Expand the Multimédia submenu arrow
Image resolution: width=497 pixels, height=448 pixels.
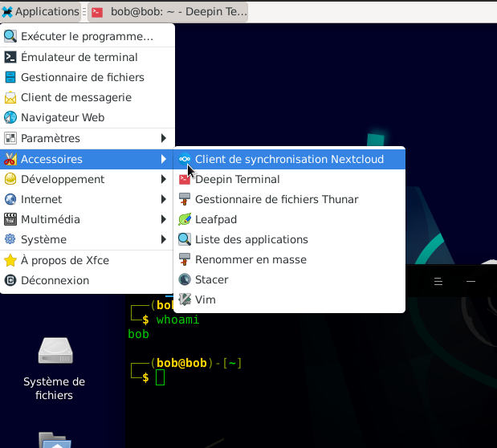[164, 219]
